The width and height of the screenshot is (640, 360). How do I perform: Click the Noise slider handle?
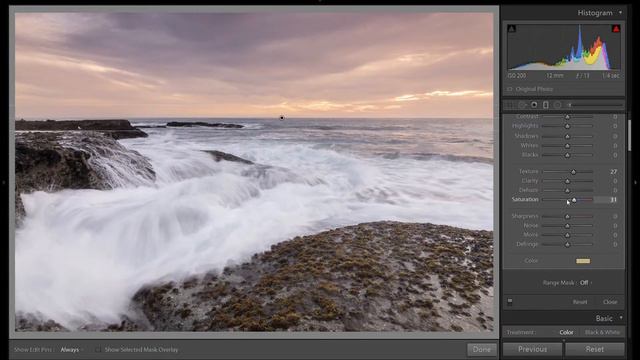567,226
